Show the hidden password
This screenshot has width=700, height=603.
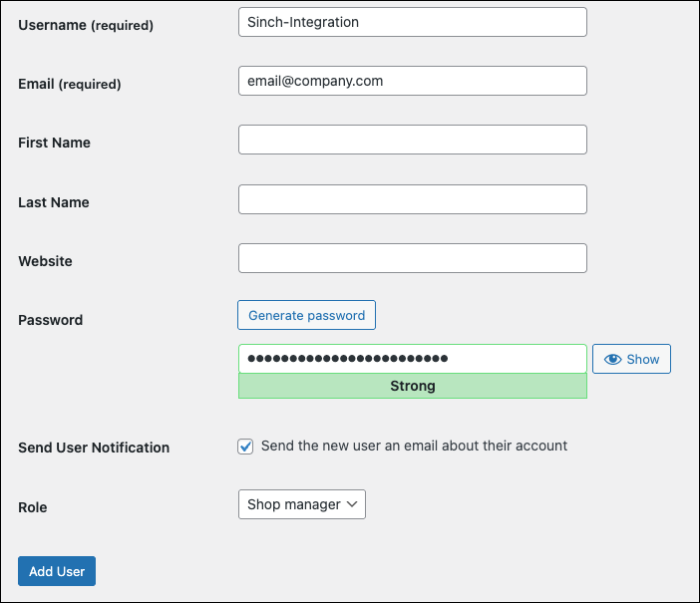click(631, 359)
